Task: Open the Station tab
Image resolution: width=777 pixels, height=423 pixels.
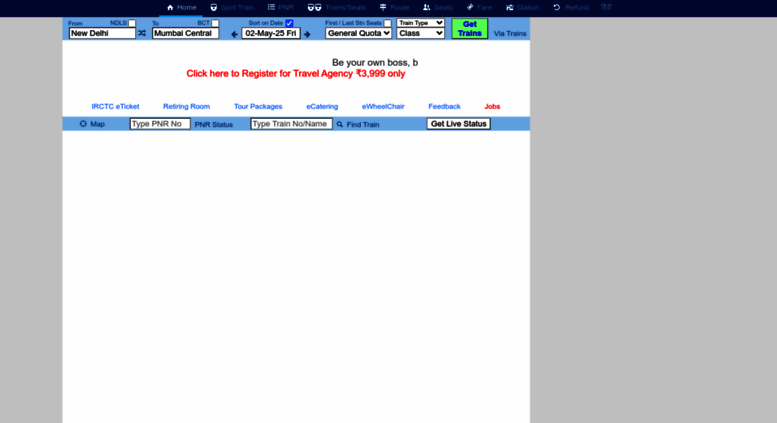Action: [522, 7]
